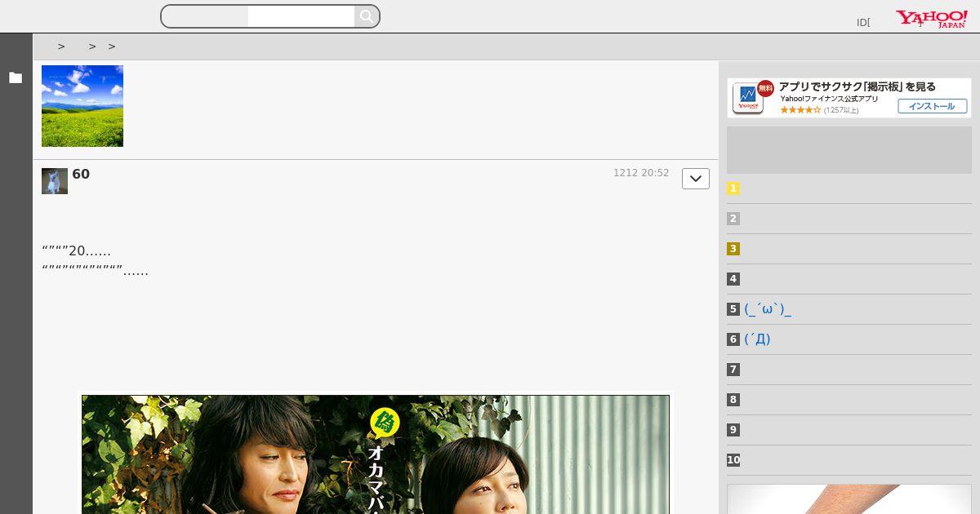Screen dimensions: 980x514
Task: Open ranking link (_´ω`)_
Action: [x=768, y=309]
